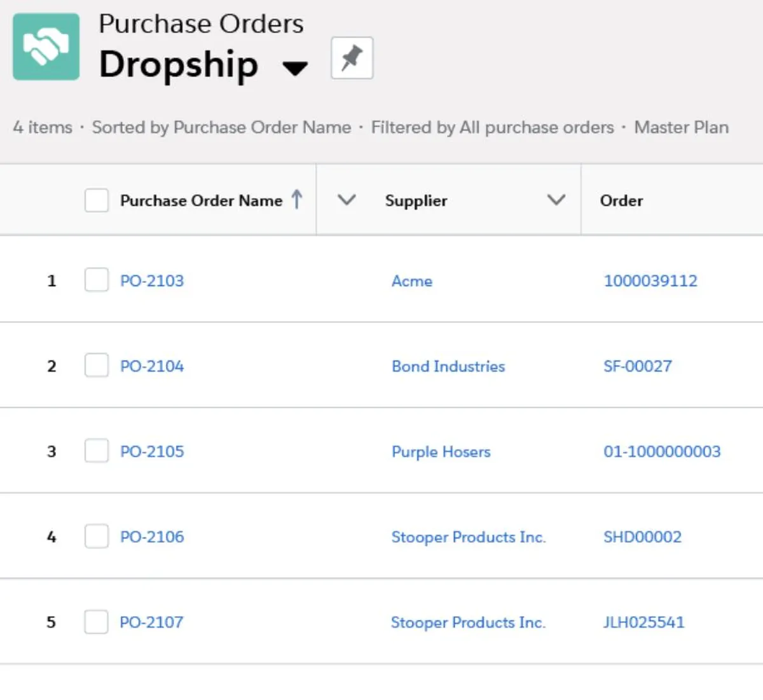Screen dimensions: 763x700
Task: Open order JLH025541
Action: (x=644, y=622)
